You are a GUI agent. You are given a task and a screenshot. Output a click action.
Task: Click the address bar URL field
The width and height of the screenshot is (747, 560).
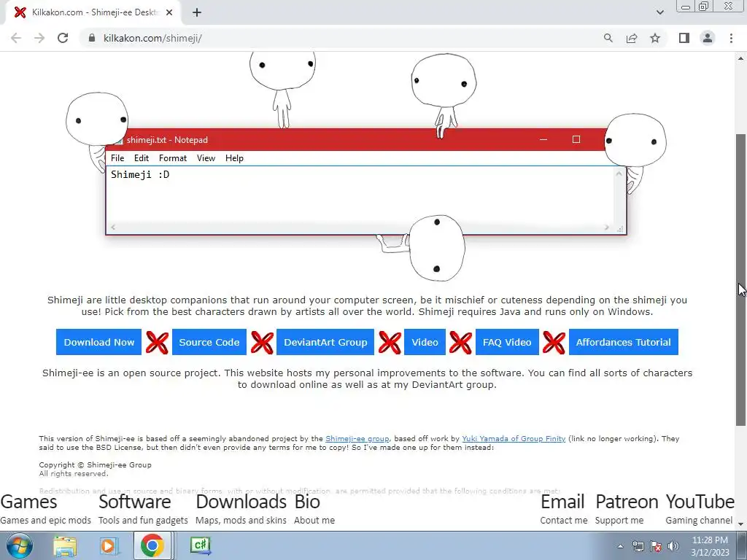pyautogui.click(x=343, y=38)
